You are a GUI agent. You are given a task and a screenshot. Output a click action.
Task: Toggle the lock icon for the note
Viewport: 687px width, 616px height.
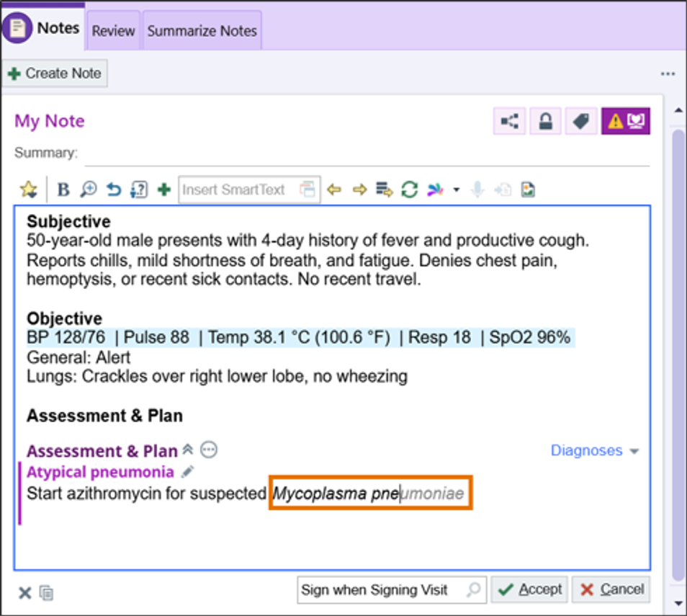[x=545, y=121]
